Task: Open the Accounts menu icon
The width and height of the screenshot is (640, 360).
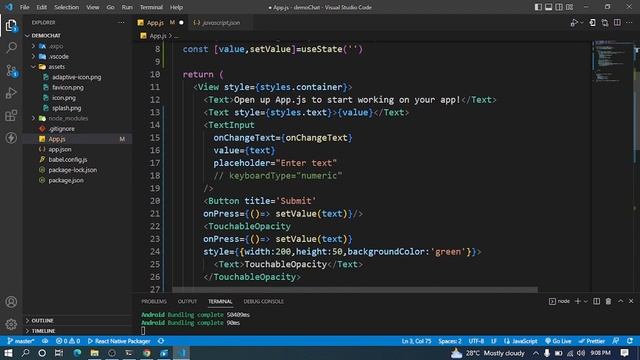Action: tap(11, 302)
